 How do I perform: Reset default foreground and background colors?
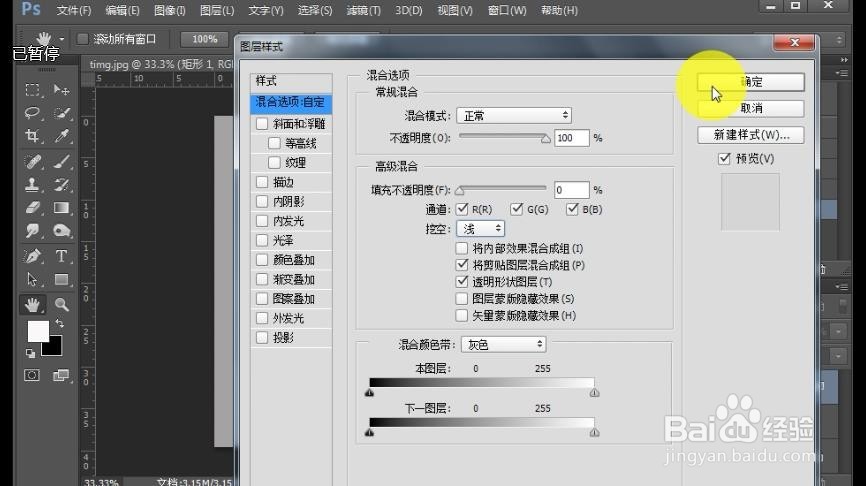30,353
